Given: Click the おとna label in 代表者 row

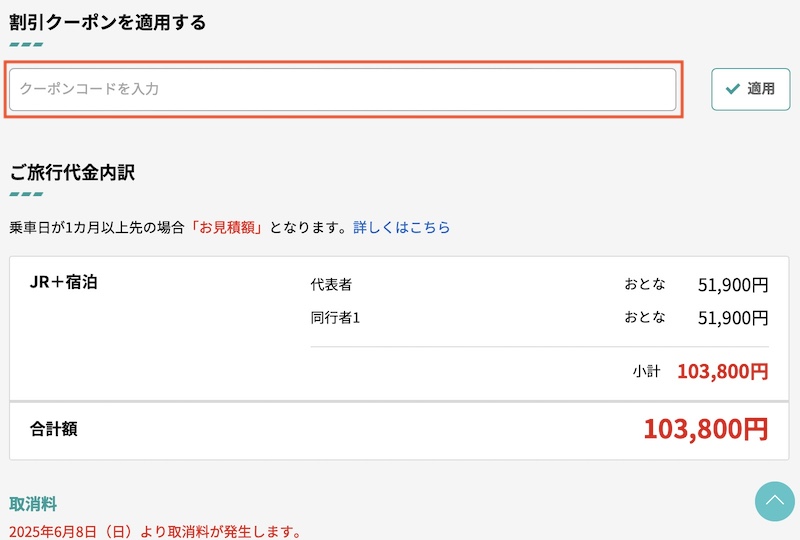Looking at the screenshot, I should pyautogui.click(x=645, y=285).
